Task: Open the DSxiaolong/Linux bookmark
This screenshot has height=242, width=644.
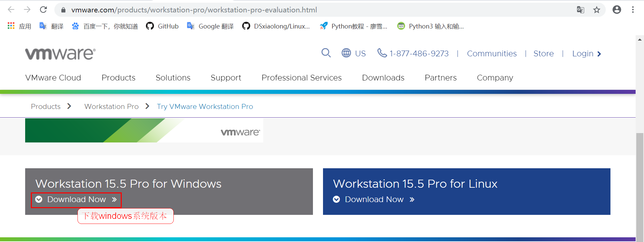Action: click(276, 26)
